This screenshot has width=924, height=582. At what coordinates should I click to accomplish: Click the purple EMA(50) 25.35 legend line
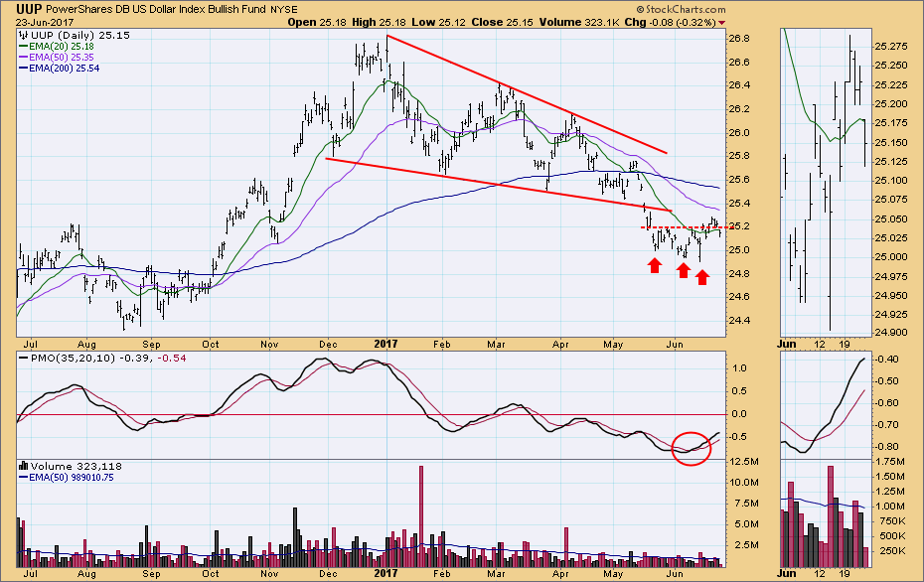[24, 58]
